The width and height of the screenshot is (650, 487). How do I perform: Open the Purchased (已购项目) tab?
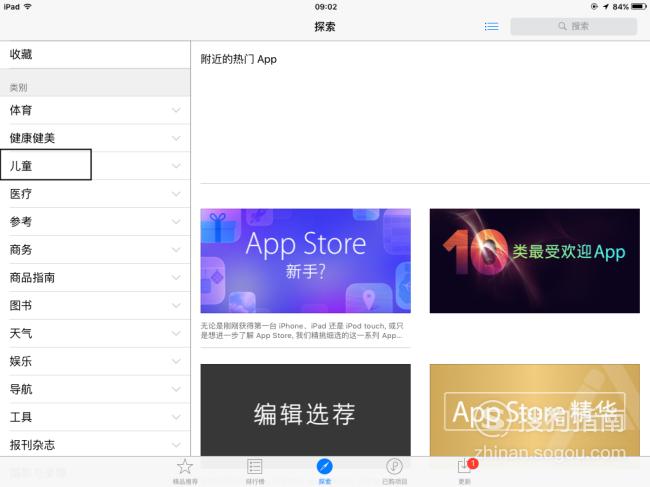tap(394, 471)
